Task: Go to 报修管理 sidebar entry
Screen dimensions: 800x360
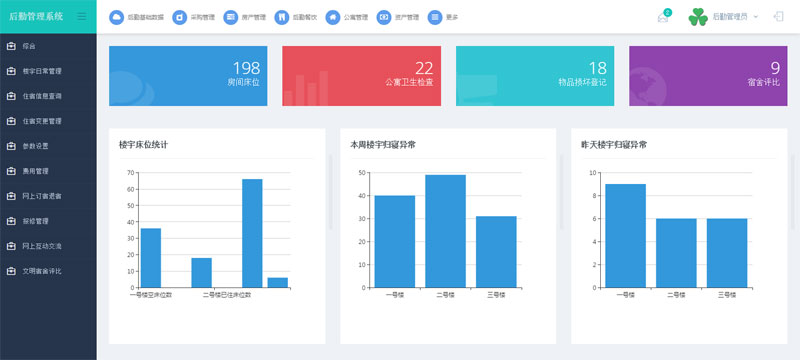Action: click(48, 221)
